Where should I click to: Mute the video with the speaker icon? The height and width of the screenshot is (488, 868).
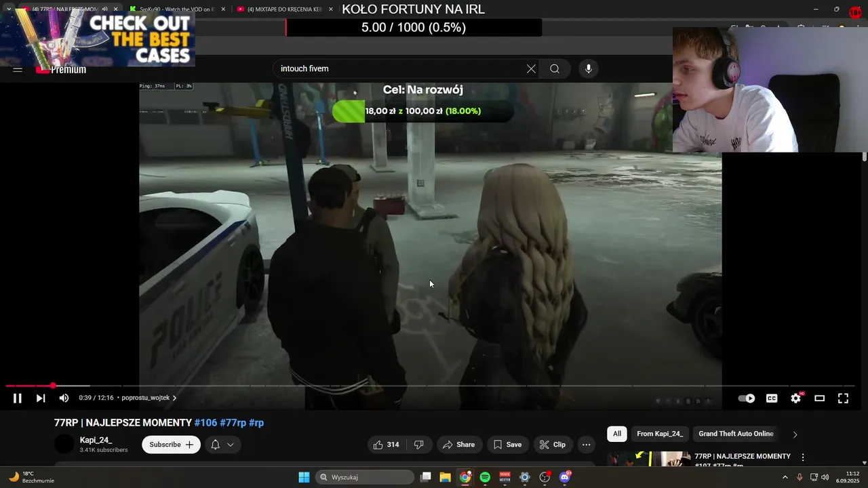64,399
